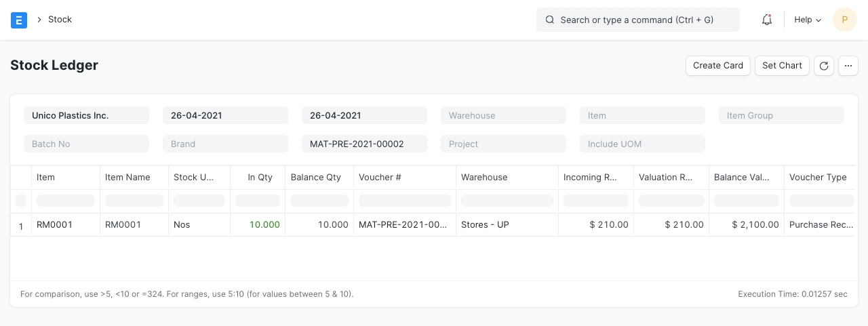The image size is (868, 326).
Task: Select the MAT-PRE-2021-00002 voucher filter field
Action: point(364,144)
